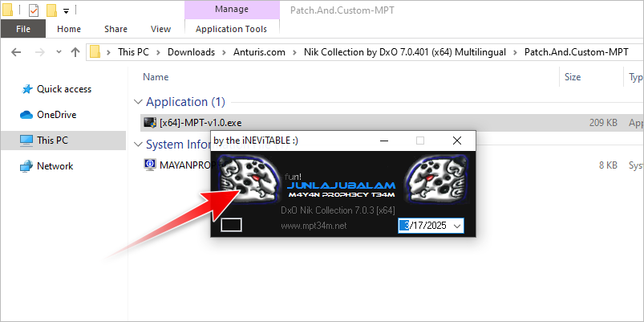644x322 pixels.
Task: Select the [x64]-MPT-v1.0.exe file
Action: point(200,123)
